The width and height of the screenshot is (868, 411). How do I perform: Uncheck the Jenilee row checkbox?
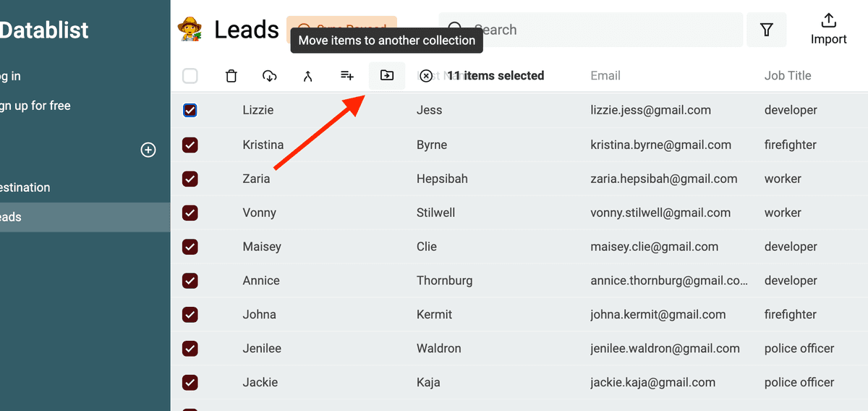click(190, 348)
